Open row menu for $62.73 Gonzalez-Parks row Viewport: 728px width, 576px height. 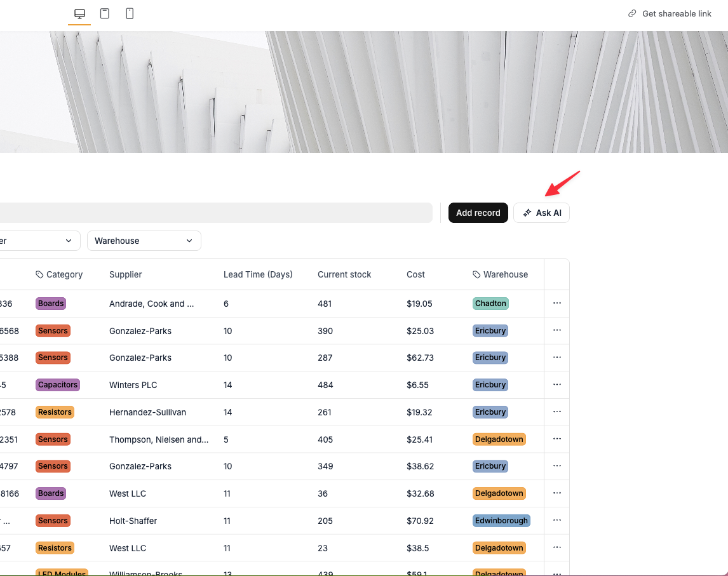tap(556, 358)
